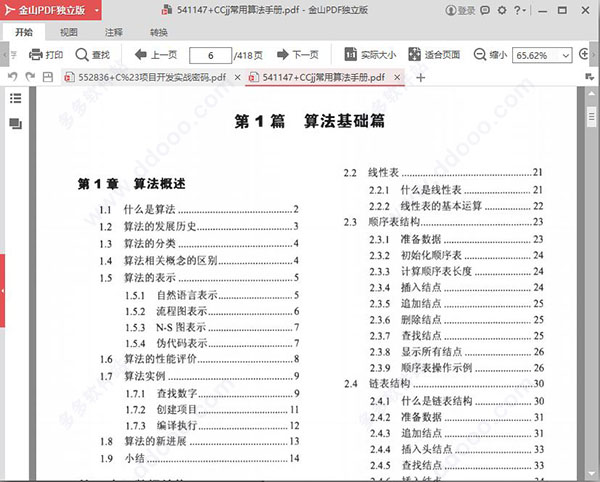Click the 打印 print button

click(46, 55)
